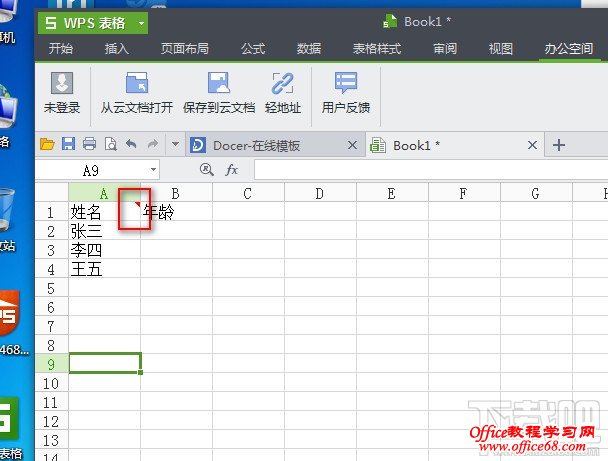Image resolution: width=608 pixels, height=461 pixels.
Task: Click the Name Box showing A9
Action: 92,170
